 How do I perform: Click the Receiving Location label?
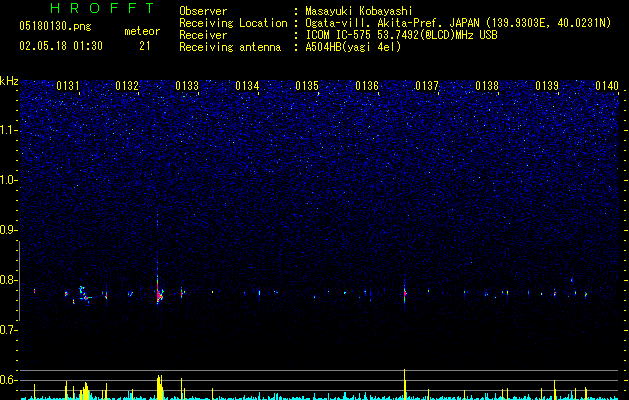233,23
